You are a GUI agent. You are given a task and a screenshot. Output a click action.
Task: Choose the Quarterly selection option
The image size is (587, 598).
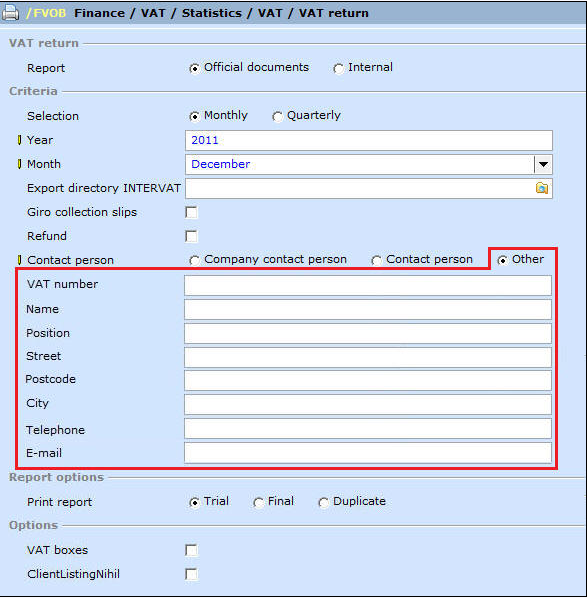(x=277, y=116)
